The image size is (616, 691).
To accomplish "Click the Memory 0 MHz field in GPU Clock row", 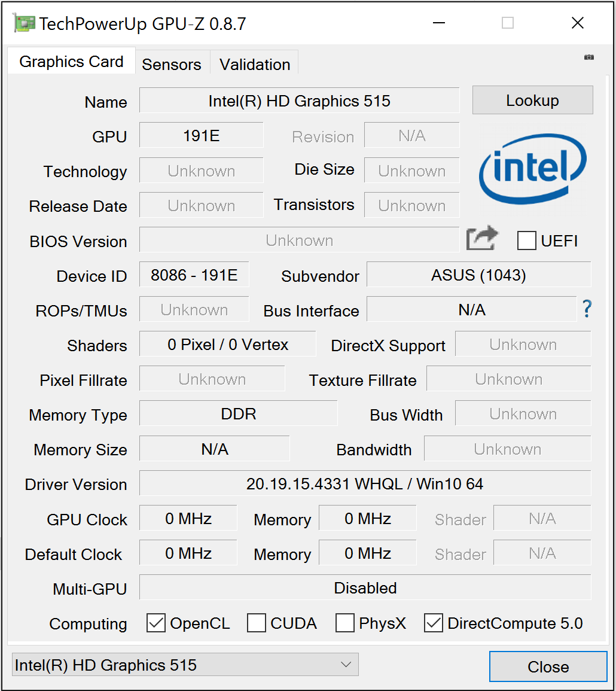I will point(368,518).
